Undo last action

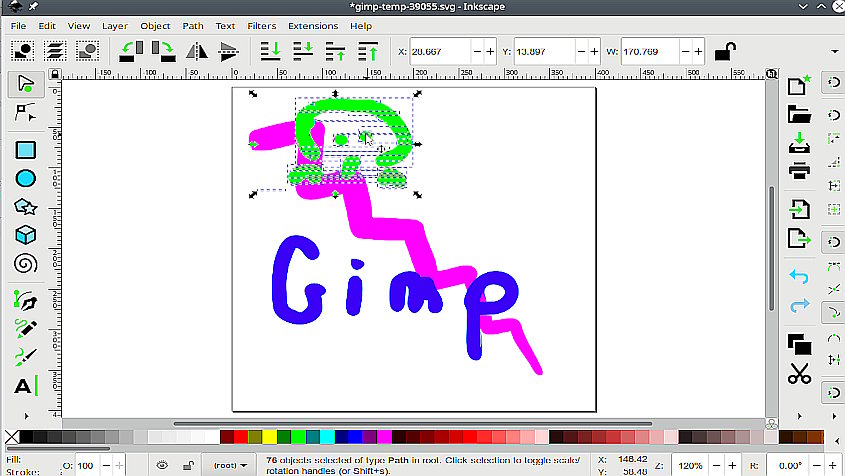tap(799, 276)
